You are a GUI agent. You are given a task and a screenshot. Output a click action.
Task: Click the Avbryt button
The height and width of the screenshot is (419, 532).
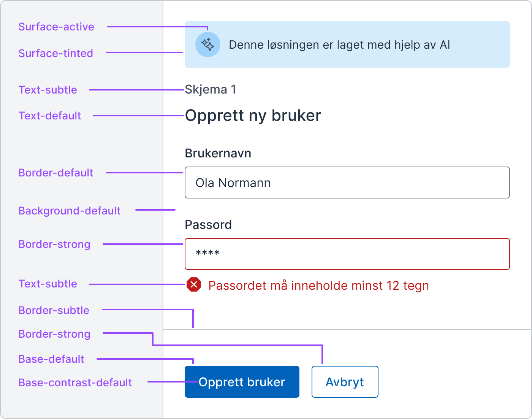tap(345, 382)
